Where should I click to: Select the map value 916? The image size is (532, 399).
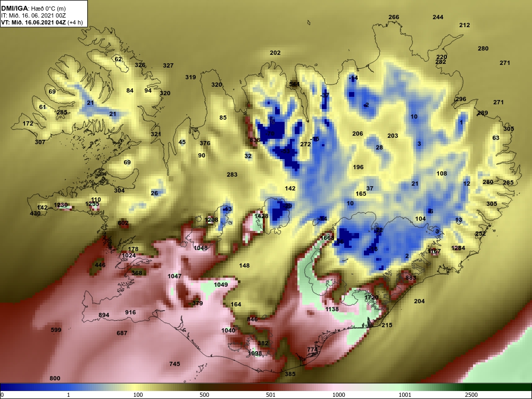click(131, 312)
